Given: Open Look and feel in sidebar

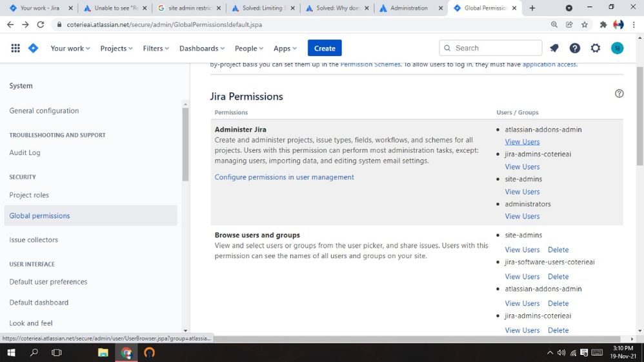Looking at the screenshot, I should (x=31, y=323).
